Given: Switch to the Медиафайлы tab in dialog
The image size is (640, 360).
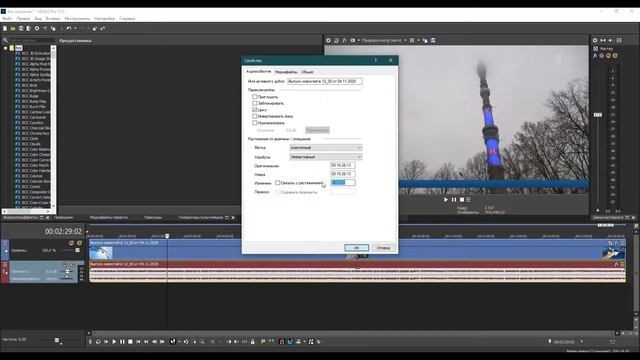Looking at the screenshot, I should pos(286,72).
